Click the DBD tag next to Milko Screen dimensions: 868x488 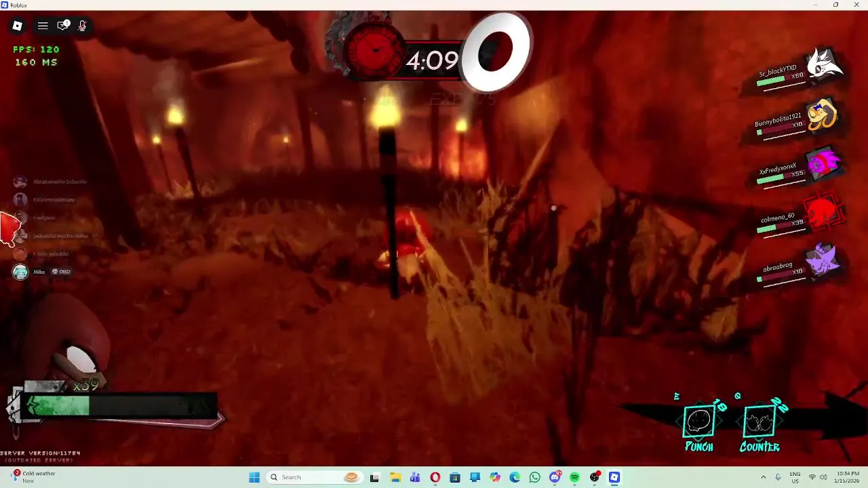tap(61, 272)
